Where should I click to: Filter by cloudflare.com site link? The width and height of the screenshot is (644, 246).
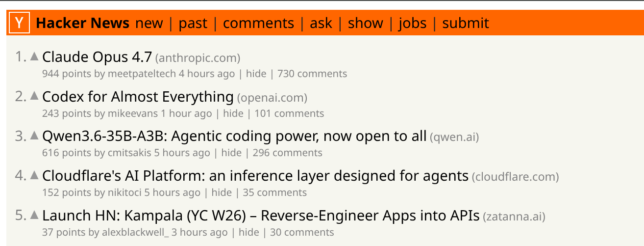coord(515,176)
